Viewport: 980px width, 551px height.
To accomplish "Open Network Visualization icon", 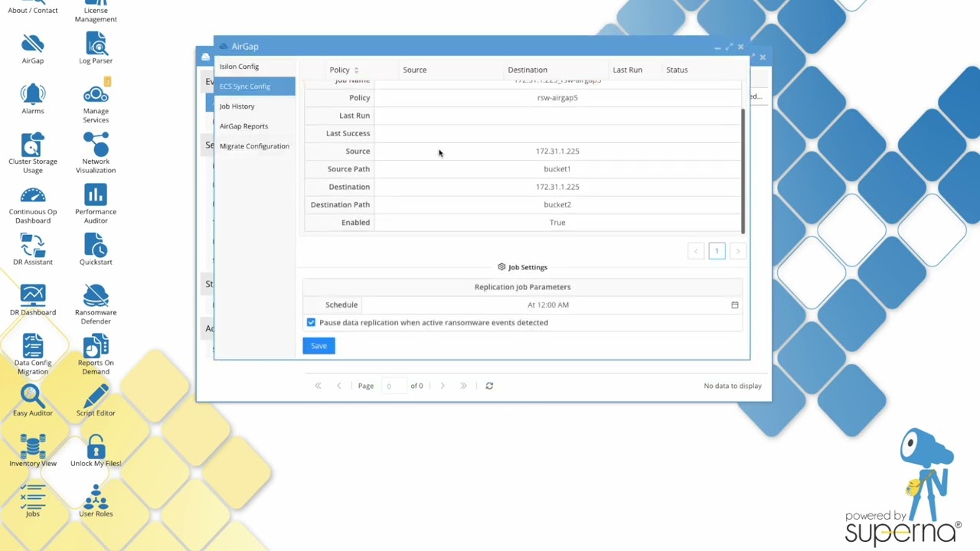I will pos(96,153).
